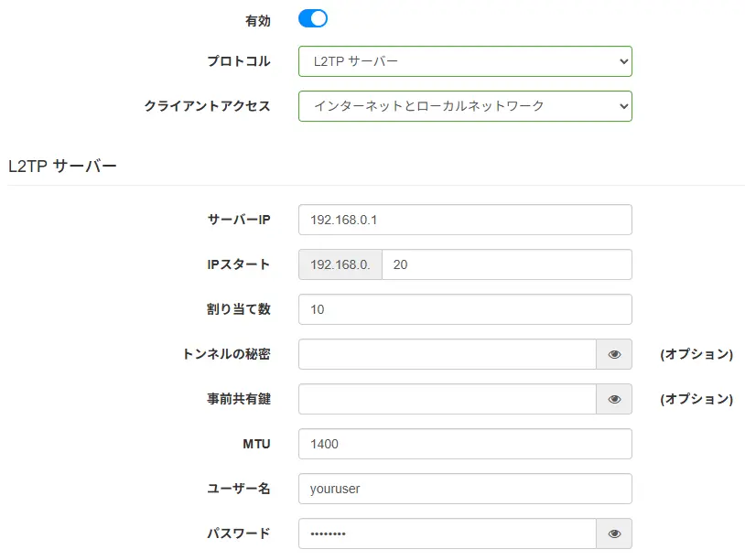Focus the サーバーIP field with 192.168.0.1
Screen dimensions: 745x560
coord(465,220)
